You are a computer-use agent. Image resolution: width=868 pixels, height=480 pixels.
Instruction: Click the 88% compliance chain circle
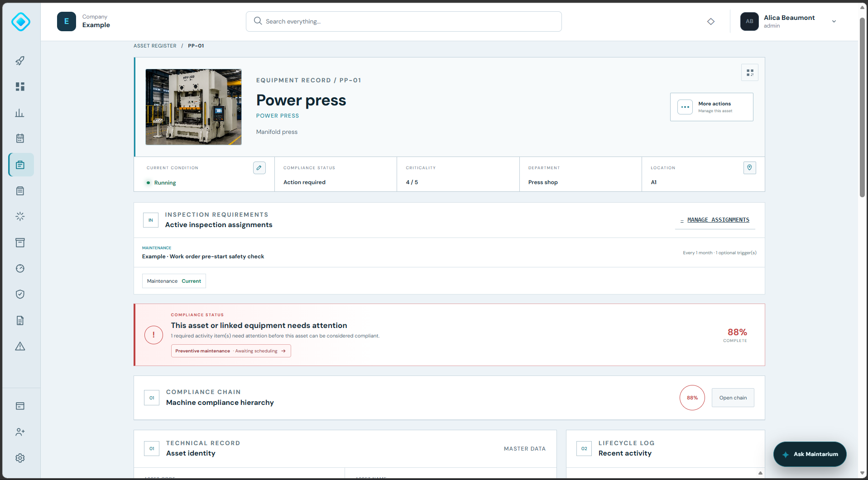pyautogui.click(x=692, y=398)
